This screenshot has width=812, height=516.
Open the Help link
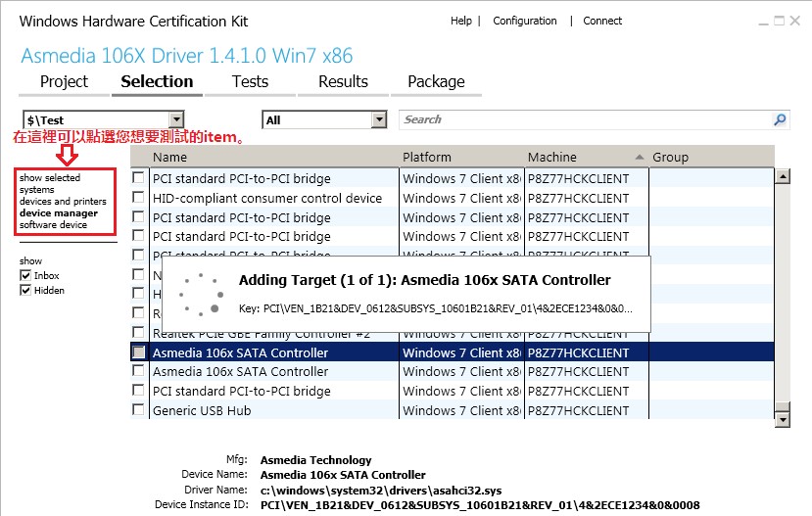point(461,21)
